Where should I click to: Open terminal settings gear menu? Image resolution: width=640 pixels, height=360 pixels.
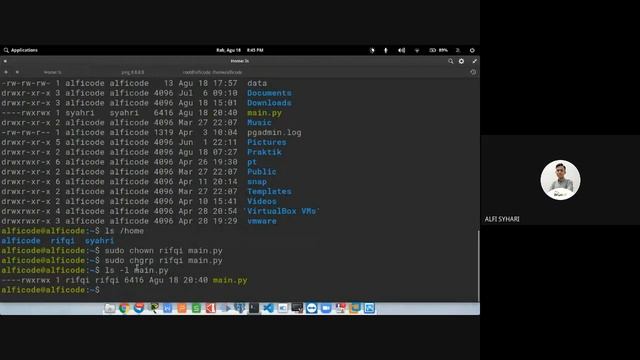[x=462, y=61]
